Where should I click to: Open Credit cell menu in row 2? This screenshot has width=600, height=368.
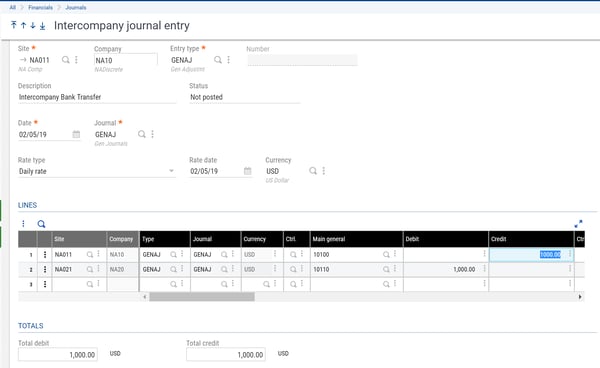point(570,269)
